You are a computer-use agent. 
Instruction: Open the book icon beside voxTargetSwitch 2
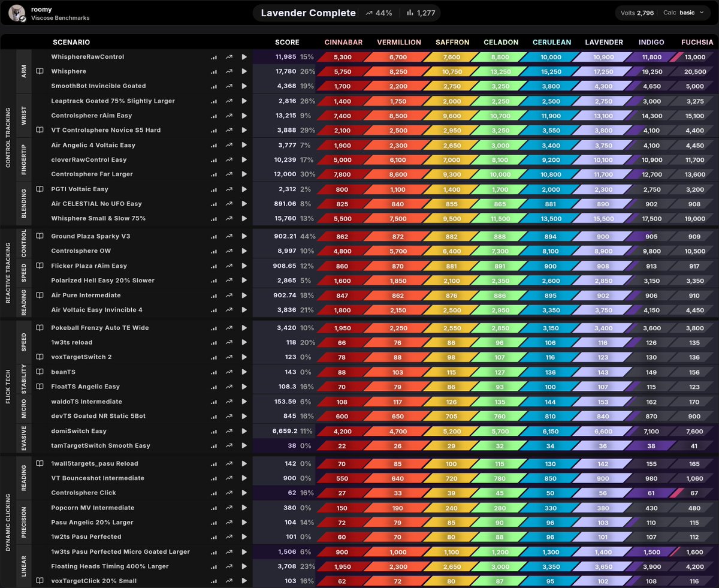click(40, 357)
